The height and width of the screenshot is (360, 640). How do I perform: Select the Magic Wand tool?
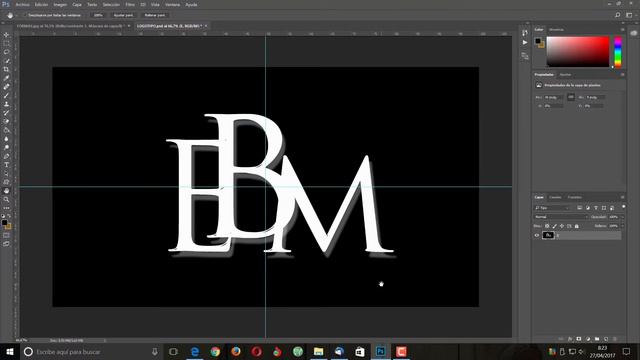click(x=6, y=61)
